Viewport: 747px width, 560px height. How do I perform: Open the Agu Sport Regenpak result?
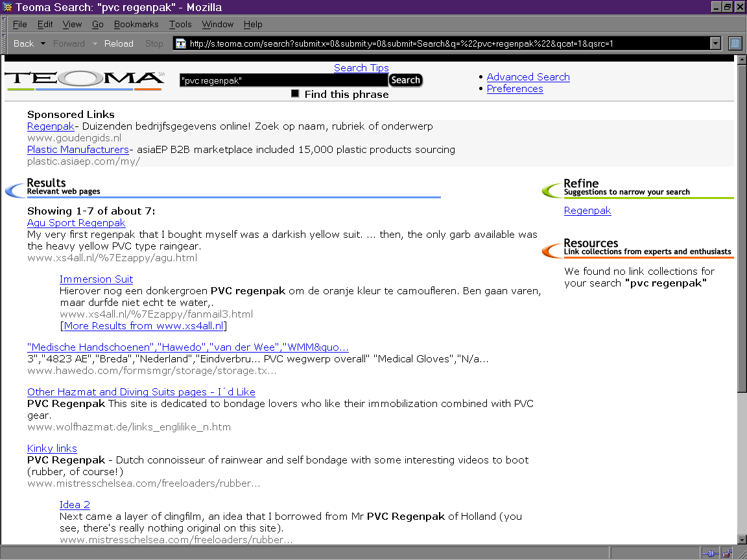point(77,223)
